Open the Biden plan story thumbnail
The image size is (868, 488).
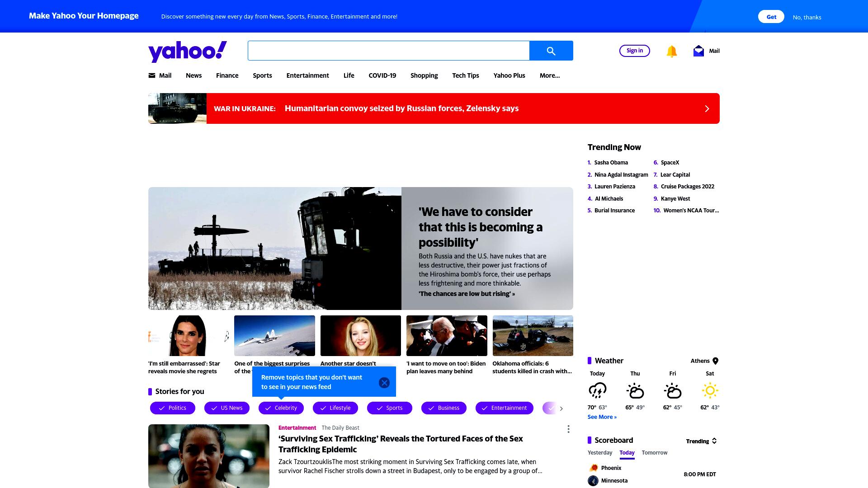point(447,336)
